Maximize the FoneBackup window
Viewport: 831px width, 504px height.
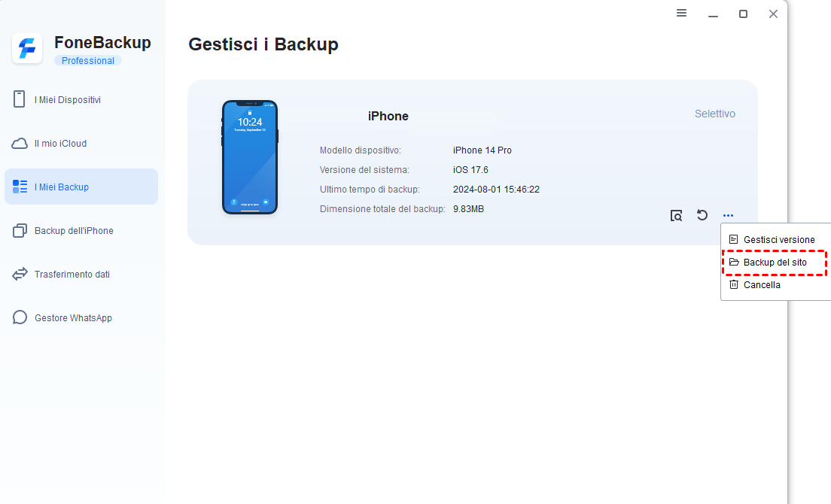(x=743, y=14)
